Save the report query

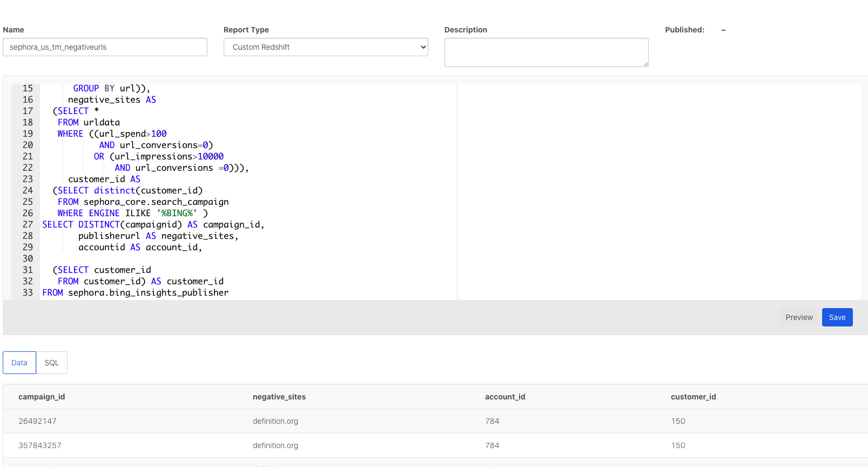[x=837, y=317]
